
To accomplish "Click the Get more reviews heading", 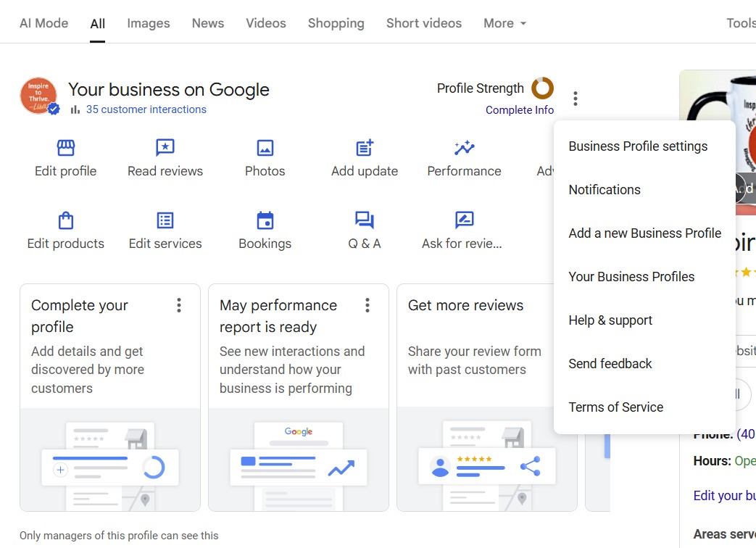I will tap(465, 305).
